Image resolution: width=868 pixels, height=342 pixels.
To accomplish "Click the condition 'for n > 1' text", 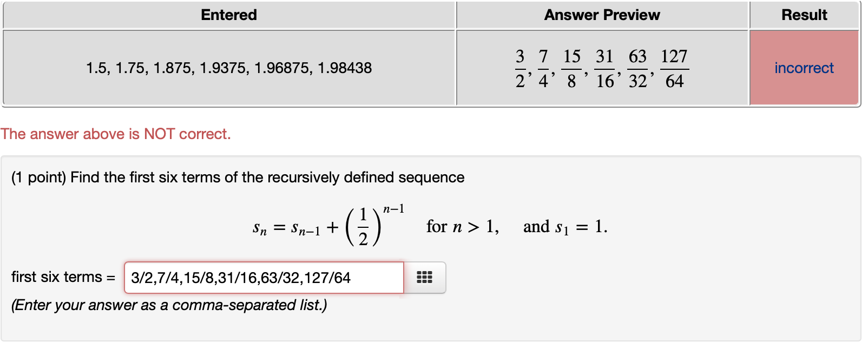I will tap(463, 226).
